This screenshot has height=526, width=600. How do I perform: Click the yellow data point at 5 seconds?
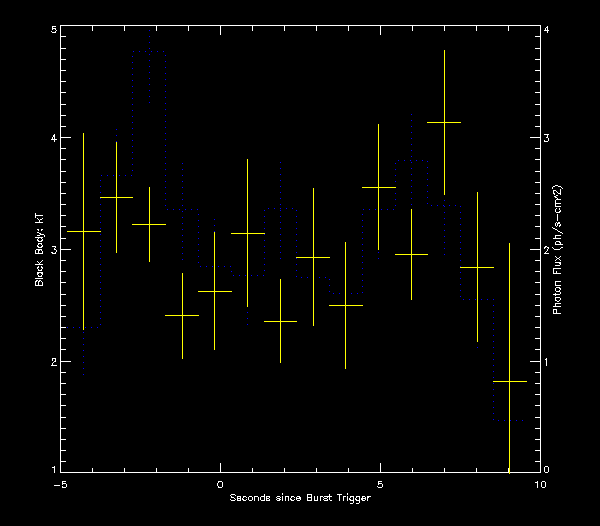378,187
